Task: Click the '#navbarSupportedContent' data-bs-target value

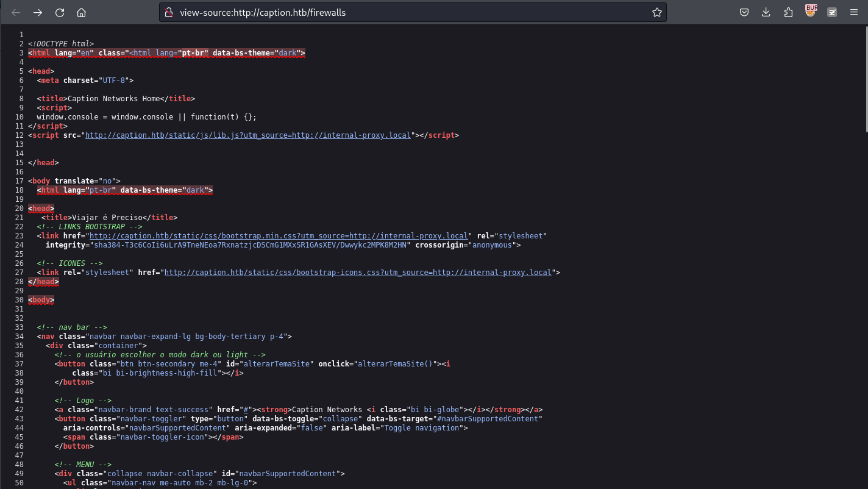Action: [486, 419]
